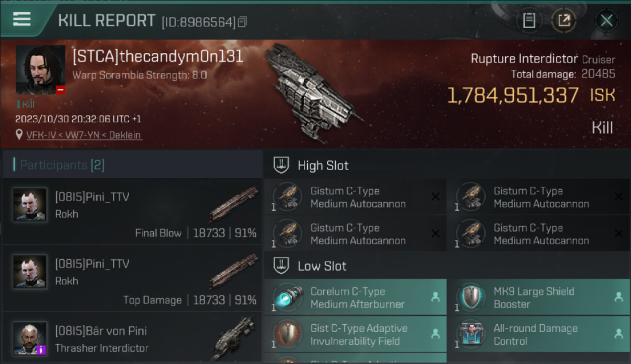This screenshot has width=631, height=364.
Task: Select All-round Damage Control module
Action: pos(539,334)
